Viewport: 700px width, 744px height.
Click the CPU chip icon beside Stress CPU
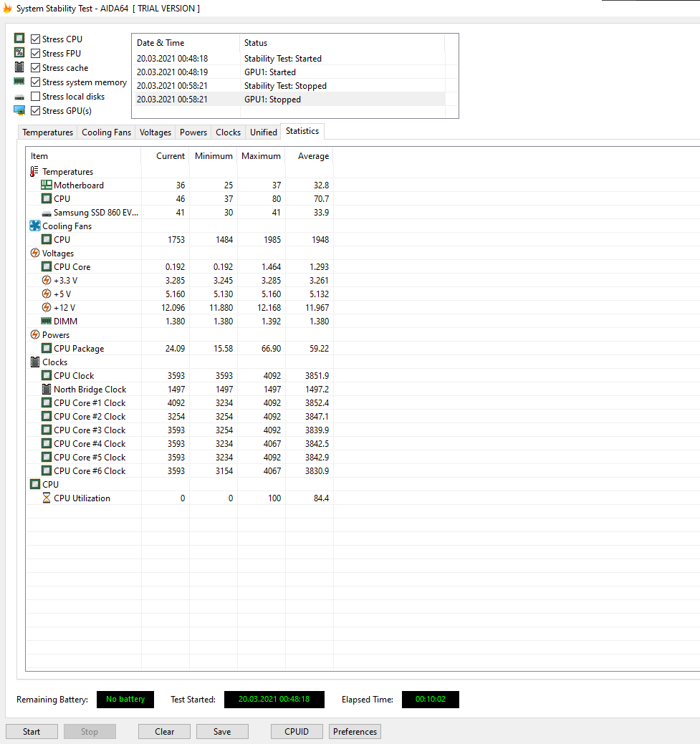point(19,38)
